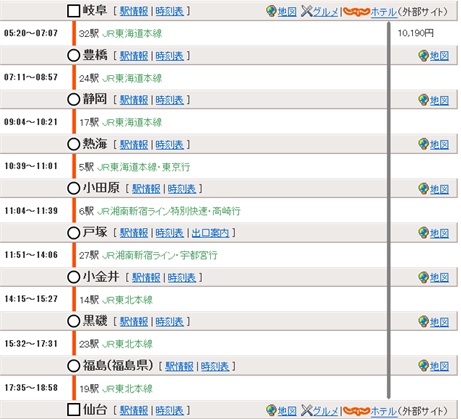Click the 11:51～14:06 time text
This screenshot has height=419, width=461.
pos(31,255)
